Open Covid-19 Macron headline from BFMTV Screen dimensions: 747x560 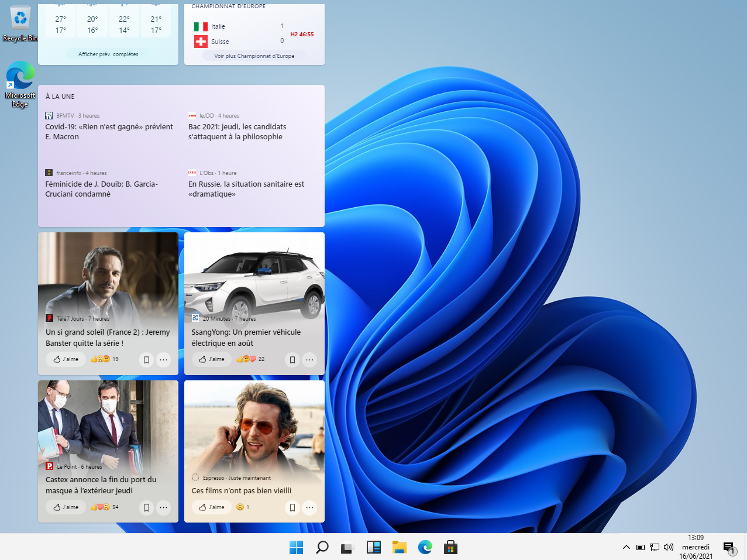tap(109, 132)
